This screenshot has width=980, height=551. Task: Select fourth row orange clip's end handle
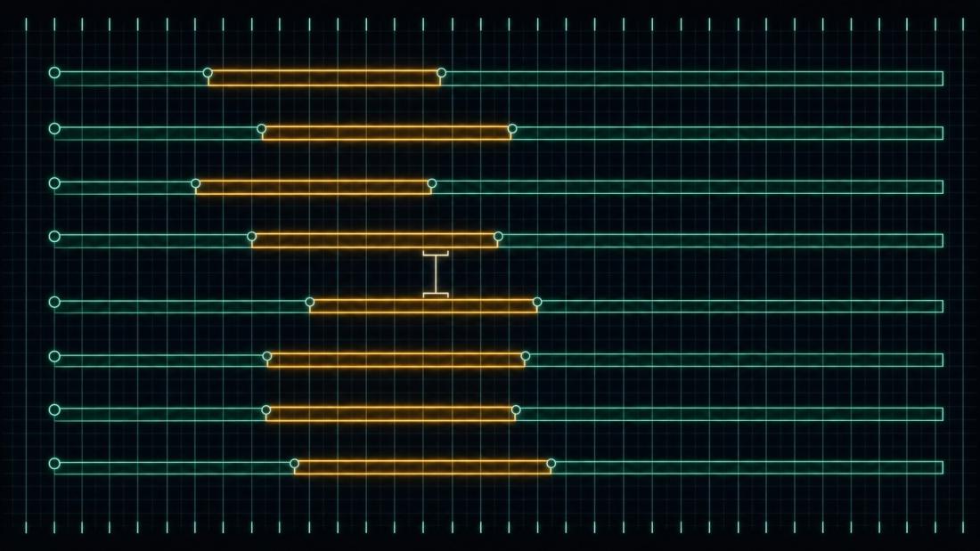pos(498,237)
